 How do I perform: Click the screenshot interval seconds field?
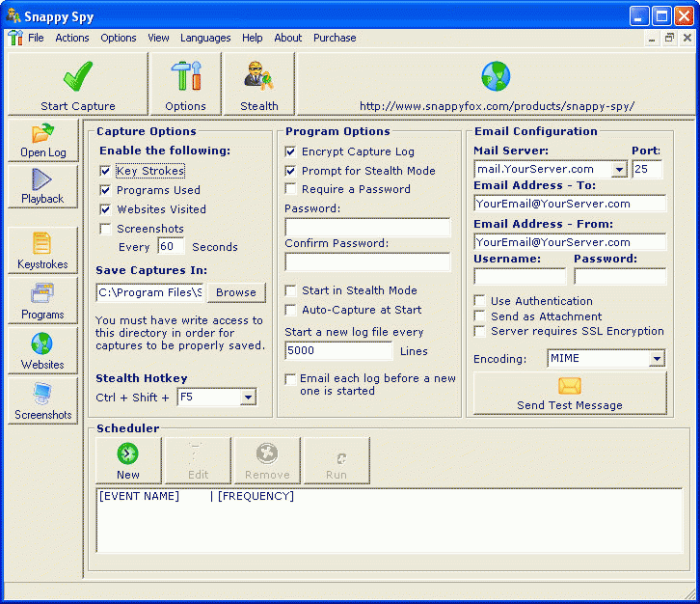point(171,246)
